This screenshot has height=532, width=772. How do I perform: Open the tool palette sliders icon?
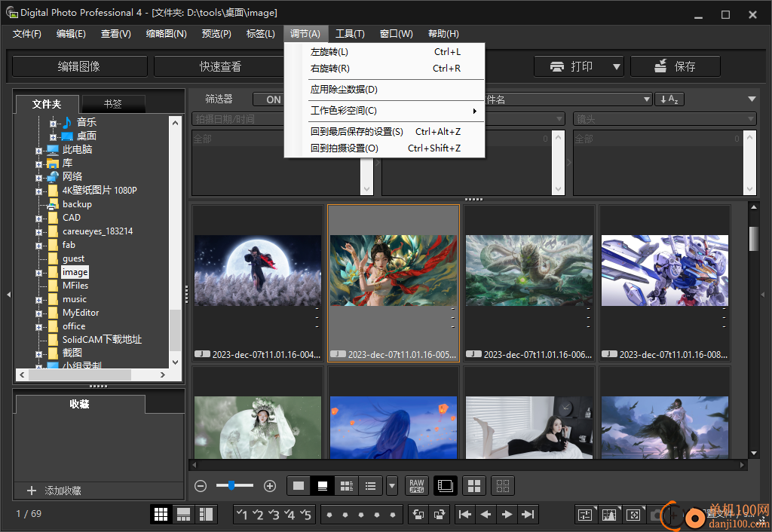[x=585, y=515]
